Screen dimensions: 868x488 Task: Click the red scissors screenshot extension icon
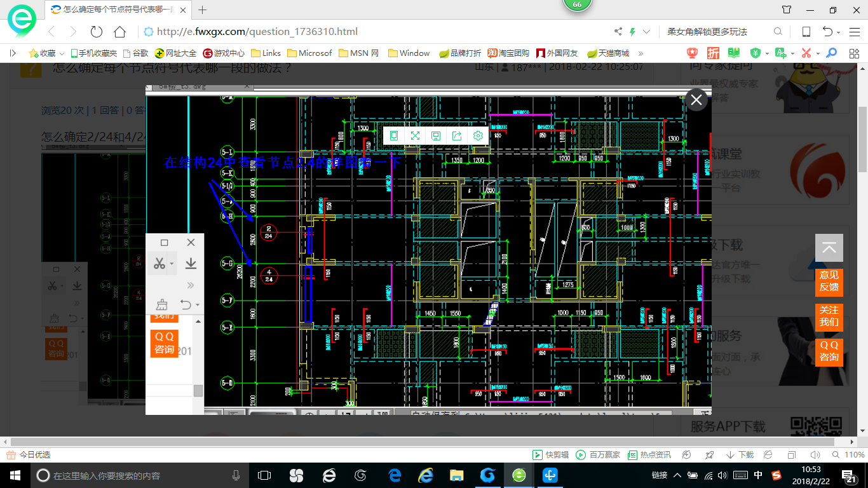coord(806,53)
